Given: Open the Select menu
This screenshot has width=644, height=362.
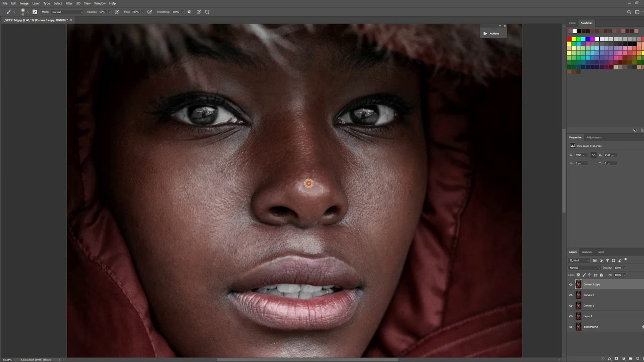Looking at the screenshot, I should [58, 3].
